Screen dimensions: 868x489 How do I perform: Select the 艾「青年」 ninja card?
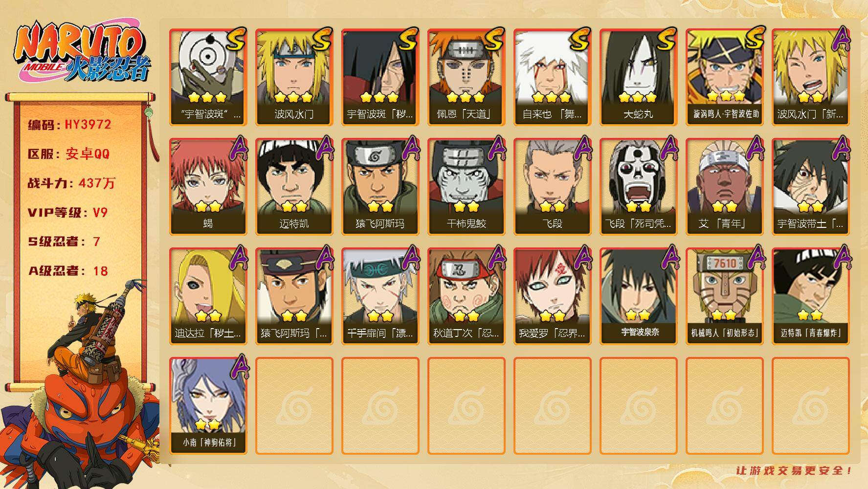[724, 187]
